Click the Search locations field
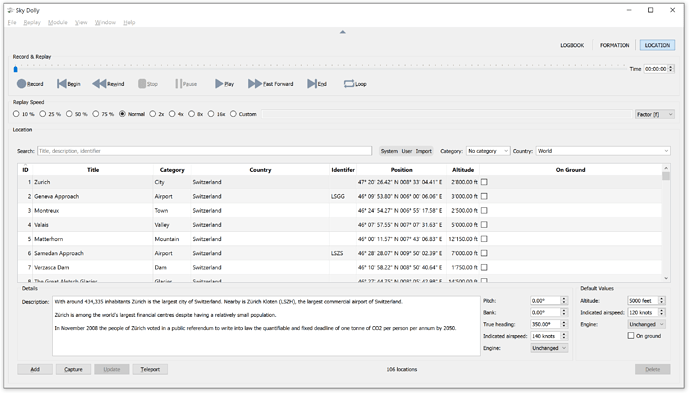Viewport: 690px width, 394px height. point(204,151)
